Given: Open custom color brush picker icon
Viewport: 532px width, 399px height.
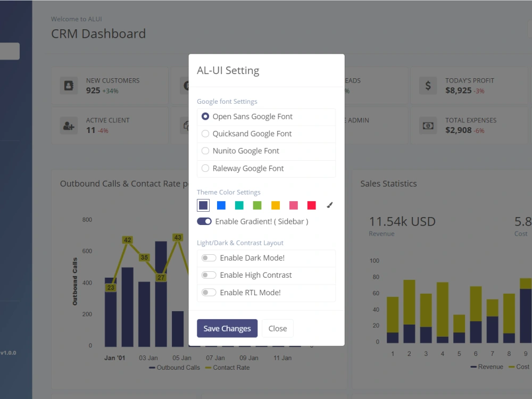Looking at the screenshot, I should [329, 205].
